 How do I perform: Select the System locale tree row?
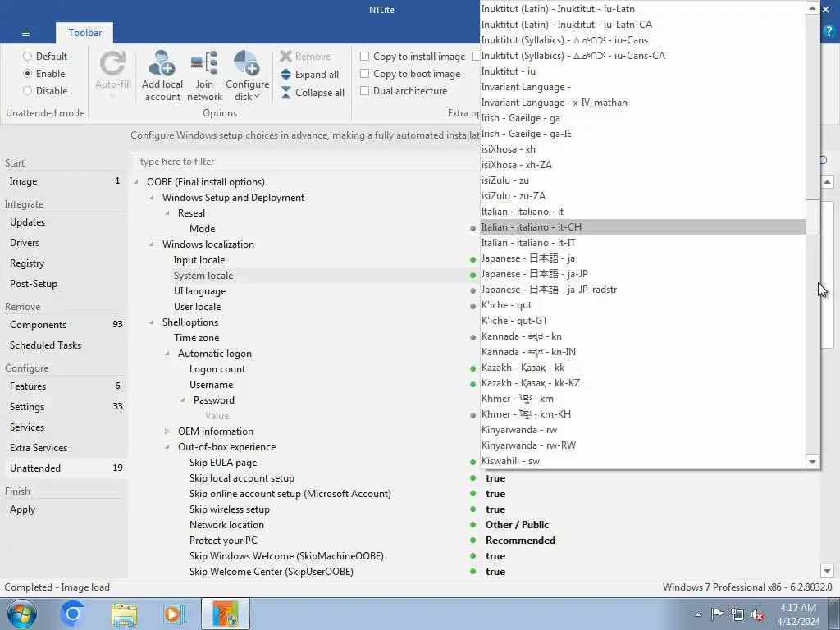[305, 276]
